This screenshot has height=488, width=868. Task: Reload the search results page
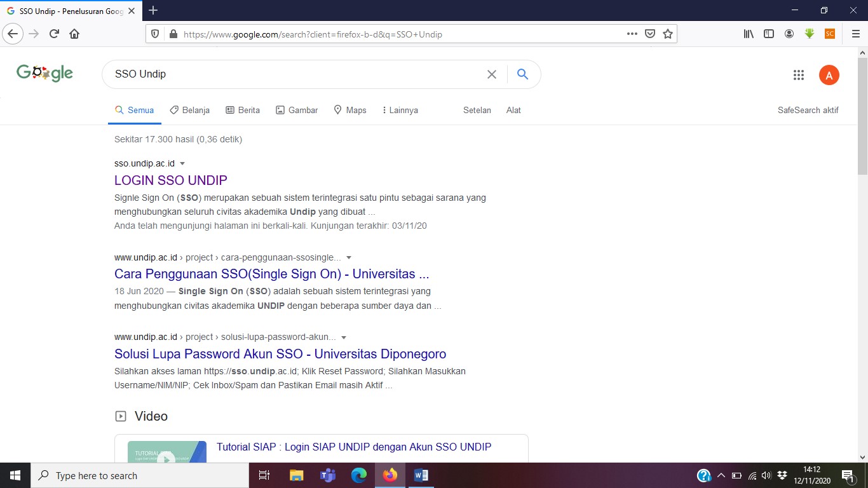pos(53,33)
